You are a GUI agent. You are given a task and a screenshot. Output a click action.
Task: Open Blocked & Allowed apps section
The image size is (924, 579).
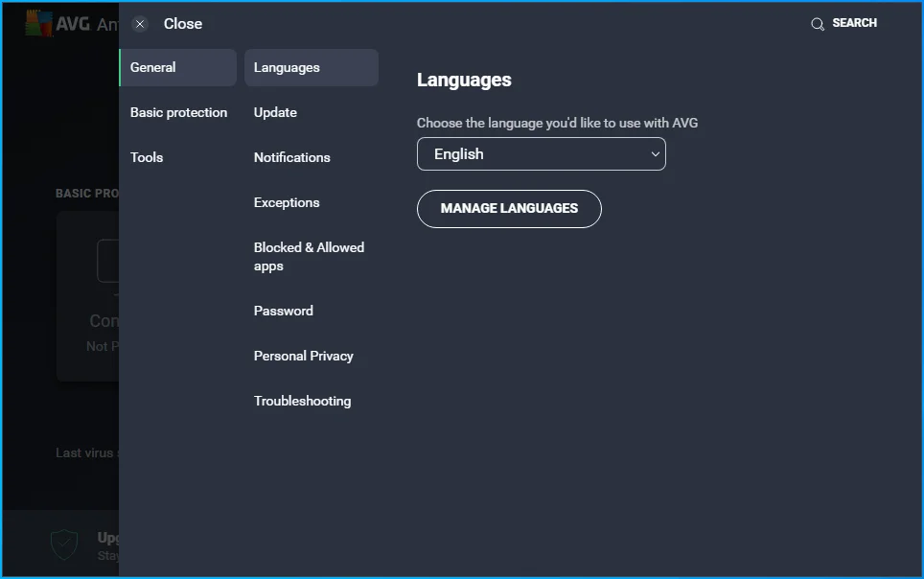coord(309,257)
